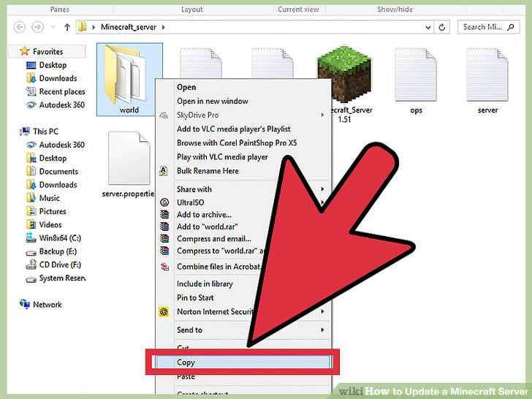532x399 pixels.
Task: Open Desktop under This PC
Action: tap(53, 158)
